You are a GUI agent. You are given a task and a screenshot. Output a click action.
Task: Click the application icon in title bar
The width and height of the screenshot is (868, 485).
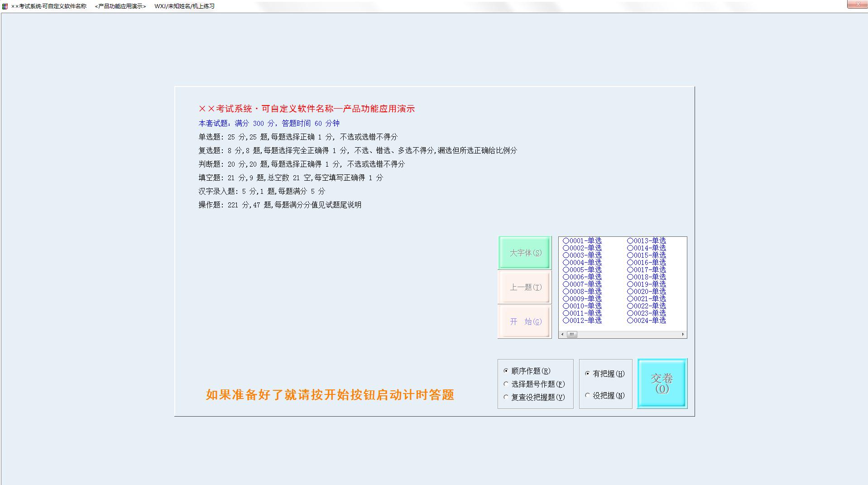[5, 6]
